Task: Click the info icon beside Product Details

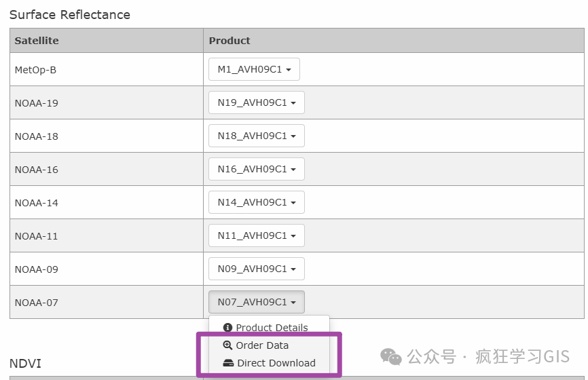Action: (227, 328)
